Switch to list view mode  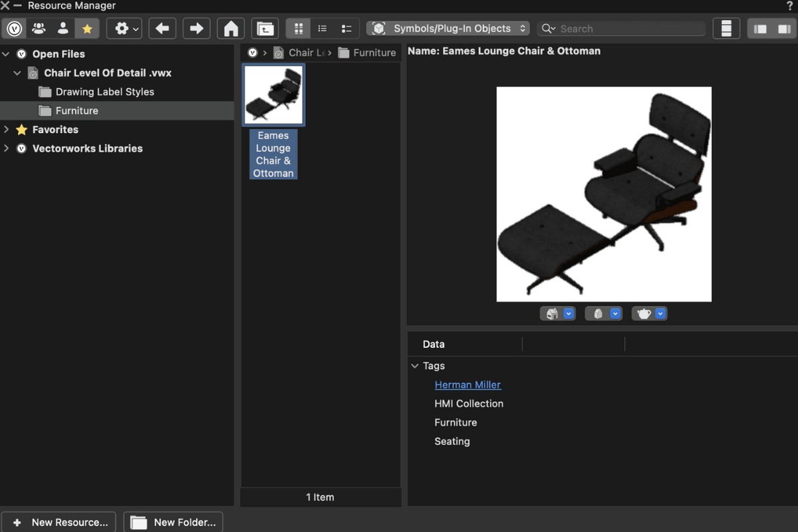323,29
